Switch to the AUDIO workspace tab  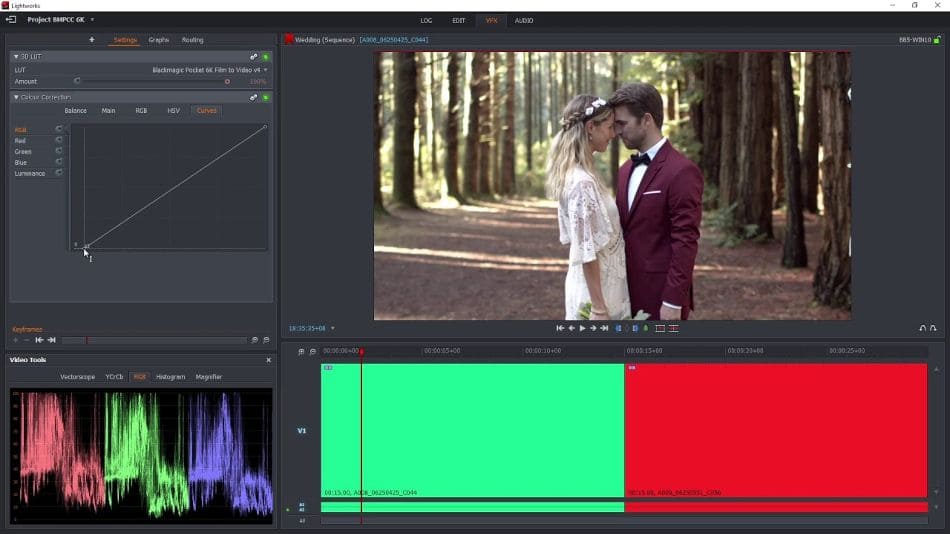524,21
